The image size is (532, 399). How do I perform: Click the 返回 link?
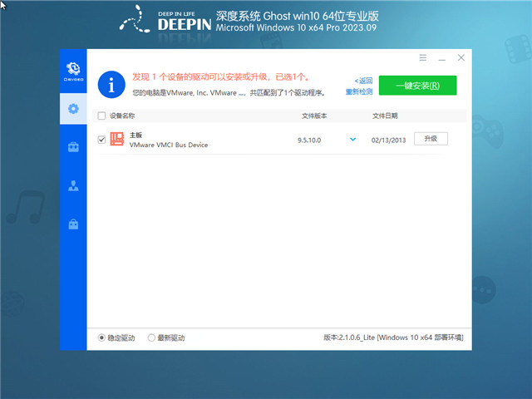tap(363, 81)
